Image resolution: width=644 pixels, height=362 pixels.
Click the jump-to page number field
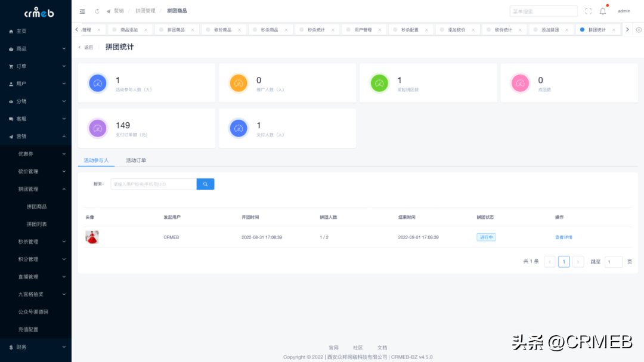(614, 262)
